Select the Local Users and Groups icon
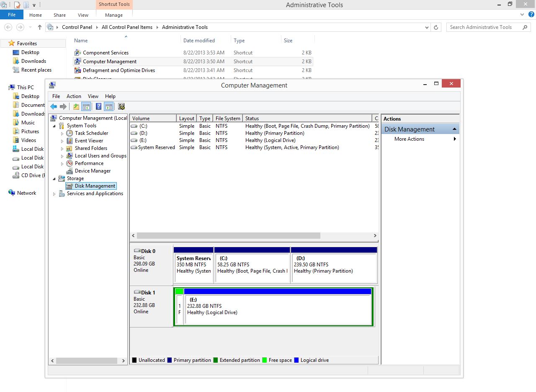Screen dimensions: 536x392 pyautogui.click(x=70, y=156)
